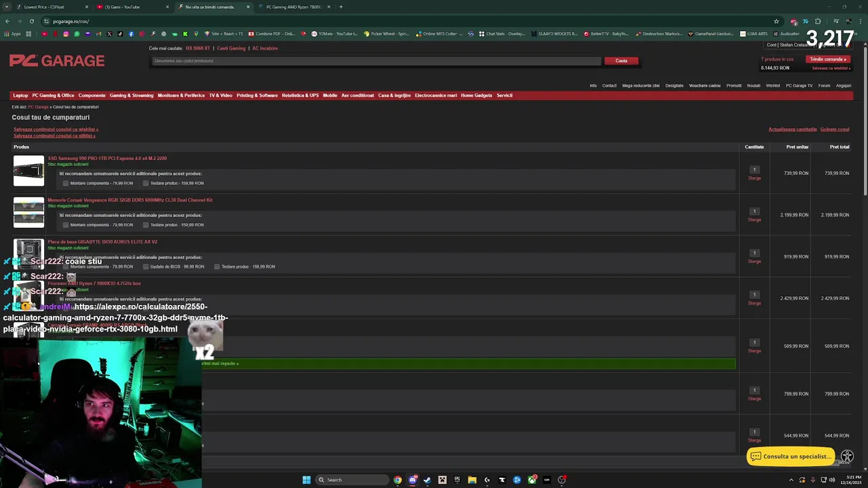This screenshot has width=868, height=488.
Task: Switch to PC Gaming AMD Ryzen 7800X tab
Action: pos(293,7)
